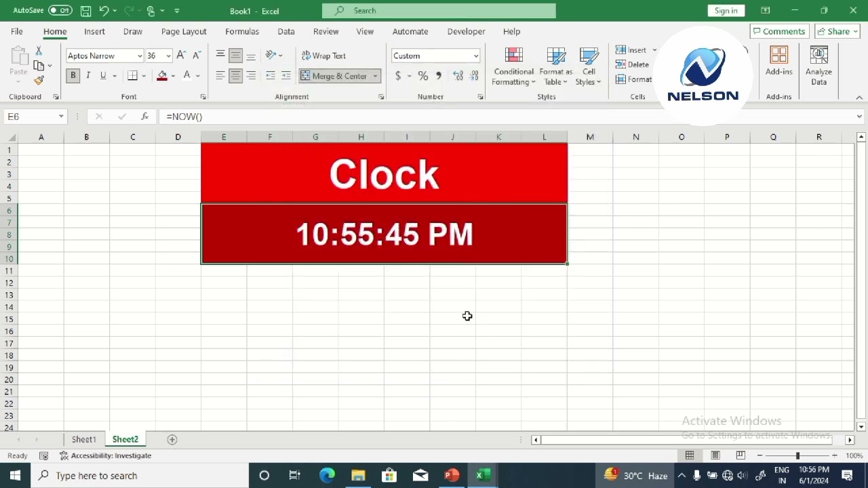Viewport: 868px width, 488px height.
Task: Open the Add-ins button
Action: click(x=778, y=62)
